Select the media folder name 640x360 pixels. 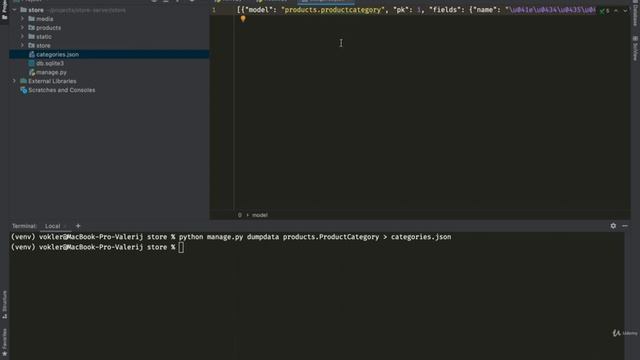[44, 19]
